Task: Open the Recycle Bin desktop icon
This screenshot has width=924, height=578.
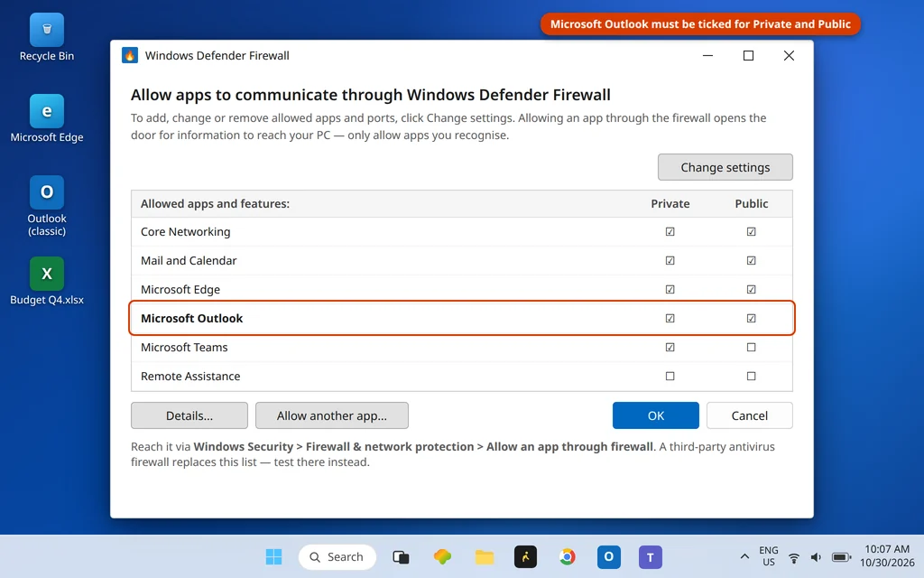Action: point(47,38)
